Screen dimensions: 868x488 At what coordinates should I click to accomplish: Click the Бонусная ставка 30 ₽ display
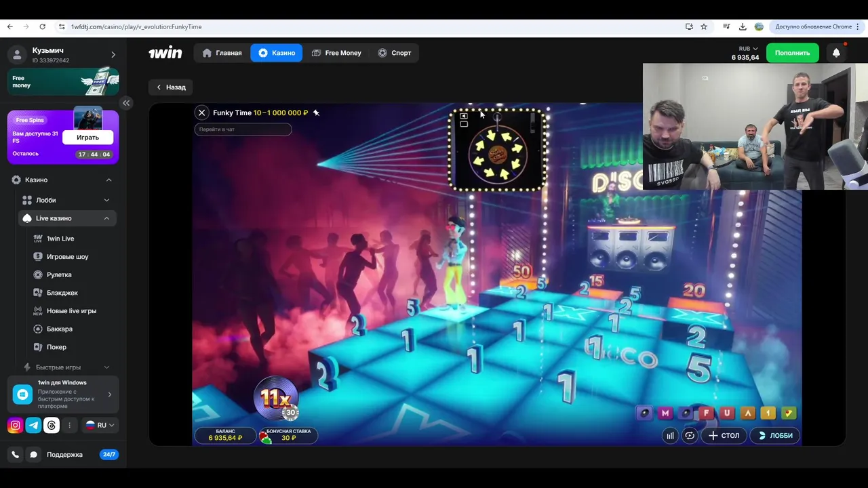click(288, 435)
